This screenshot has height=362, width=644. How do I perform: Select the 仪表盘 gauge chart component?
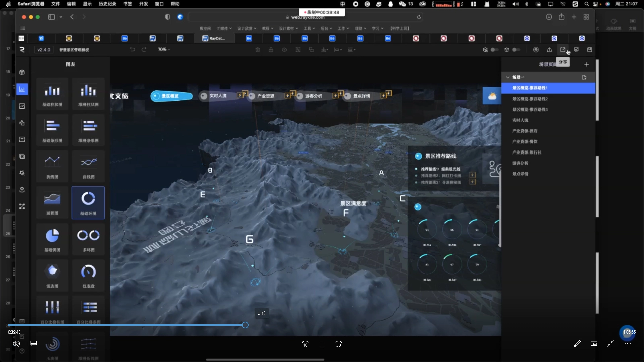tap(88, 276)
